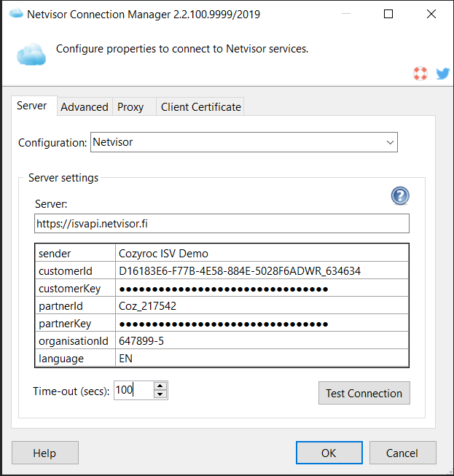Image resolution: width=454 pixels, height=476 pixels.
Task: Switch to Client Certificate tab
Action: click(x=200, y=107)
